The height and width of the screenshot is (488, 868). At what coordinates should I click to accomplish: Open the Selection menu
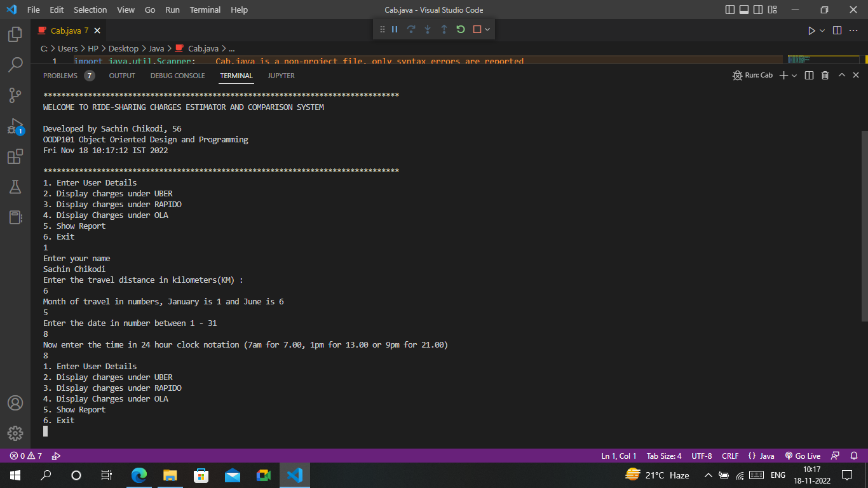[90, 10]
